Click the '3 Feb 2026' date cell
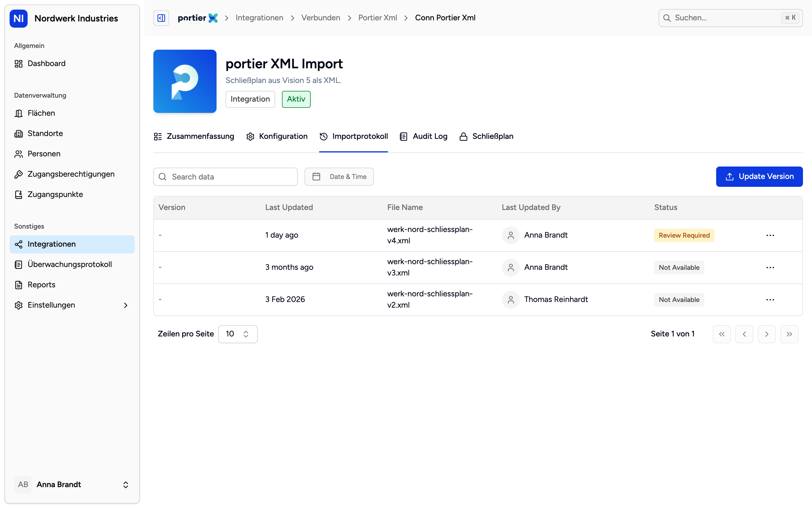Screen dimensions: 812x508 tap(285, 299)
